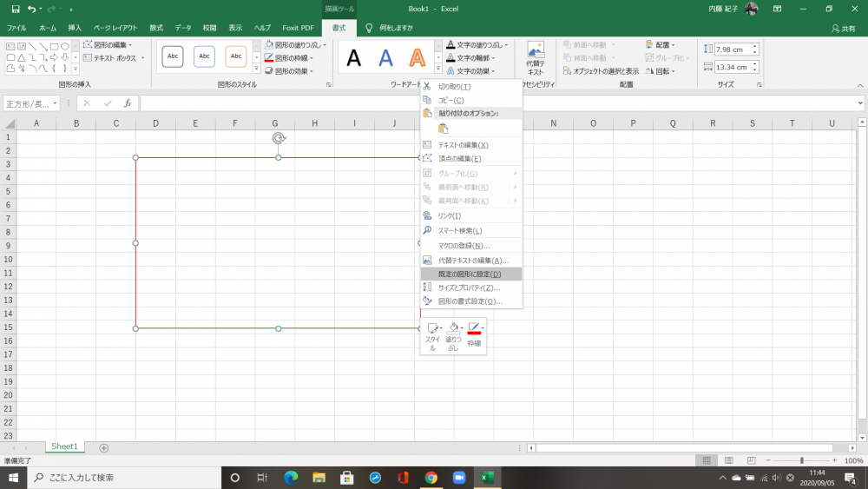Viewport: 868px width, 489px height.
Task: Open the 挿入 ribbon tab
Action: tap(75, 28)
